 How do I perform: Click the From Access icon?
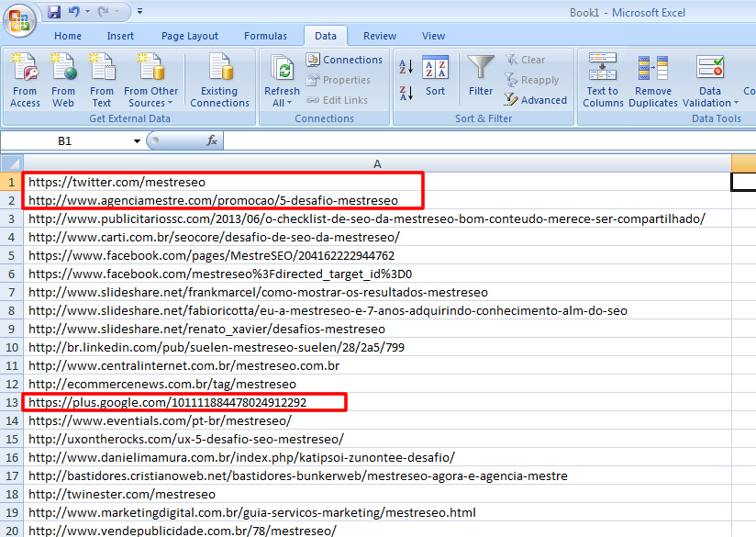(25, 80)
